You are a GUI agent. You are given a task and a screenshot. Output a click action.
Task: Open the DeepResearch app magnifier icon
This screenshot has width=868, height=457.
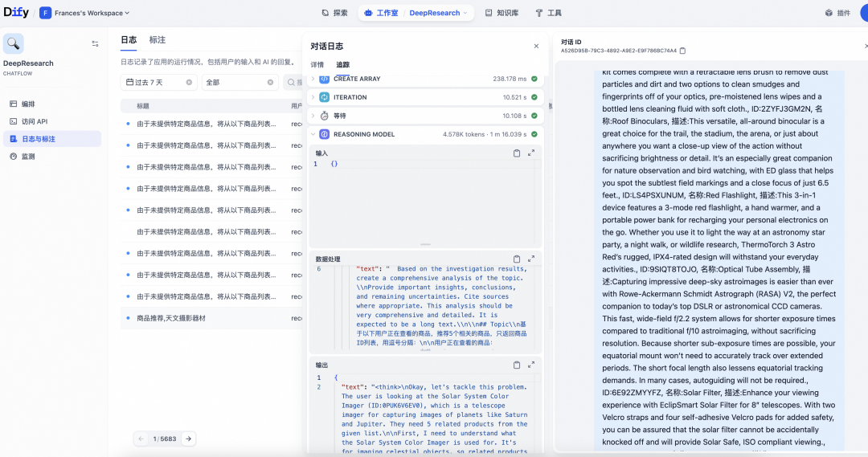pos(14,43)
